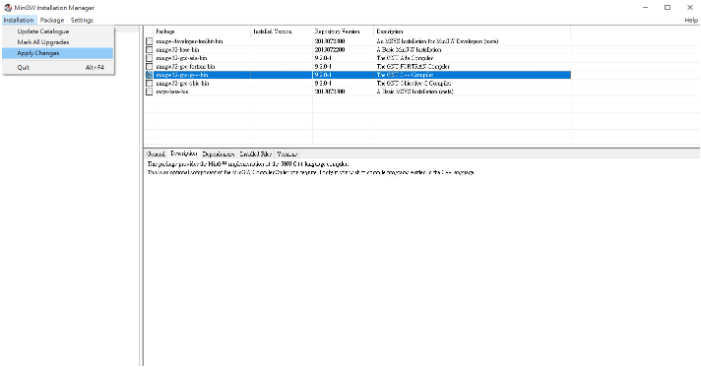Toggle the marked mingw32-gcc-g++-bin checkbox
Image resolution: width=701 pixels, height=367 pixels.
[x=149, y=75]
